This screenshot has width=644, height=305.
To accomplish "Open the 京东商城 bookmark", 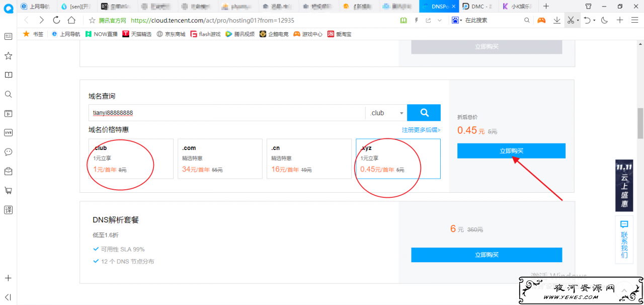I will point(171,34).
